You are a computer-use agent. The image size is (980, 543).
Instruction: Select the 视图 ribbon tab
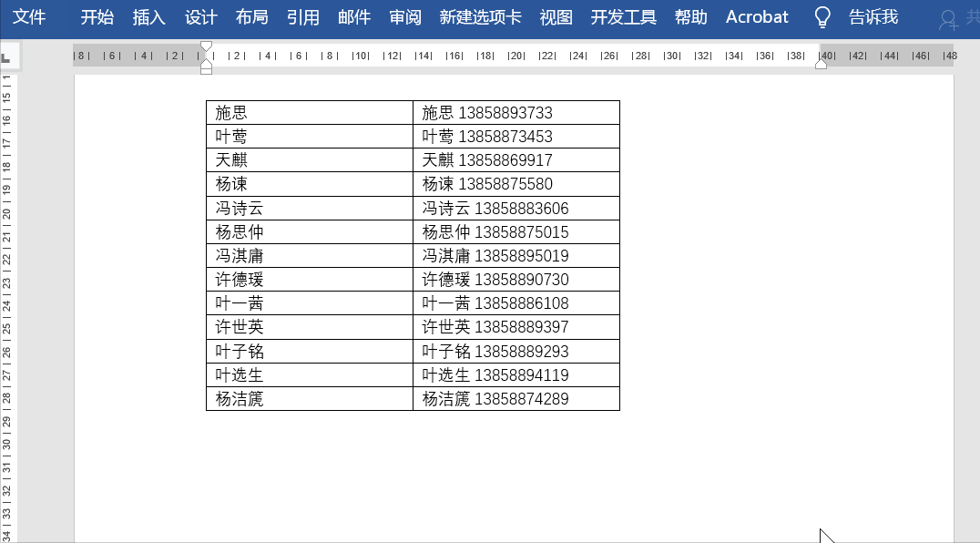coord(556,16)
